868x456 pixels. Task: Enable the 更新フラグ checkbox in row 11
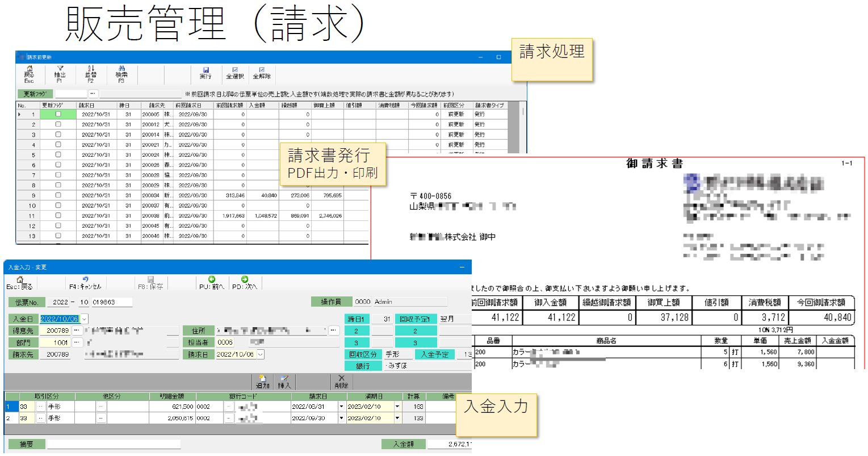pos(58,216)
